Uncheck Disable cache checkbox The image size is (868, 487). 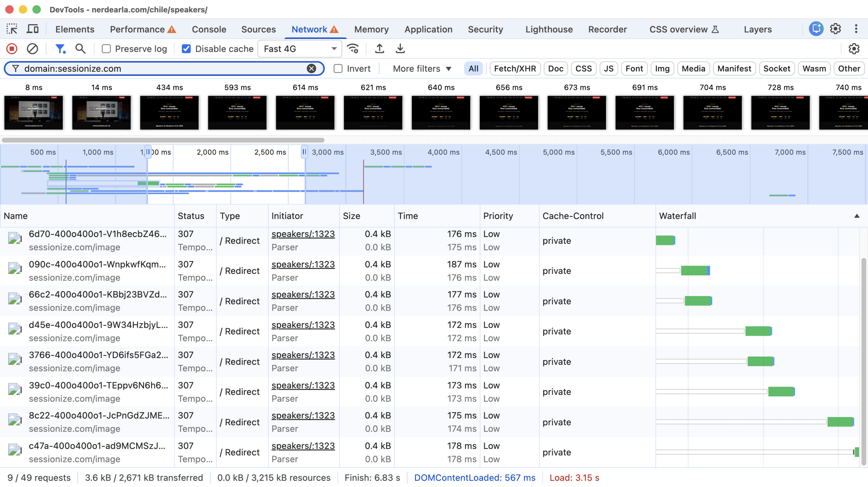(186, 49)
